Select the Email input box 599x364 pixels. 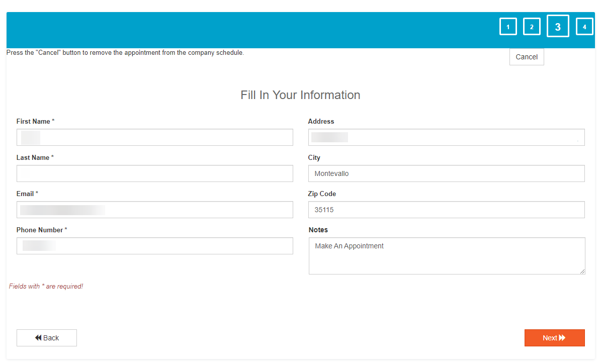click(x=154, y=210)
